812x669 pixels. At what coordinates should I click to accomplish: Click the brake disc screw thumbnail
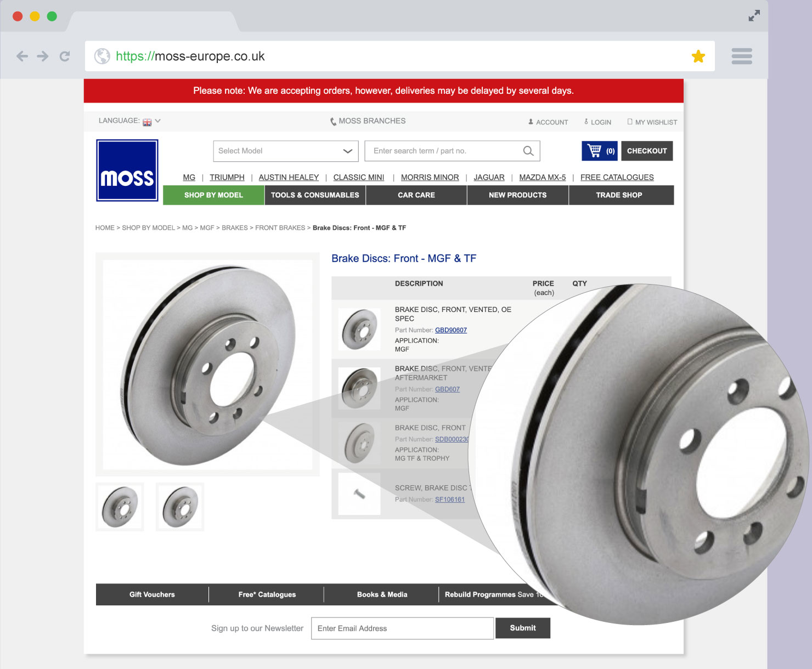click(x=359, y=494)
